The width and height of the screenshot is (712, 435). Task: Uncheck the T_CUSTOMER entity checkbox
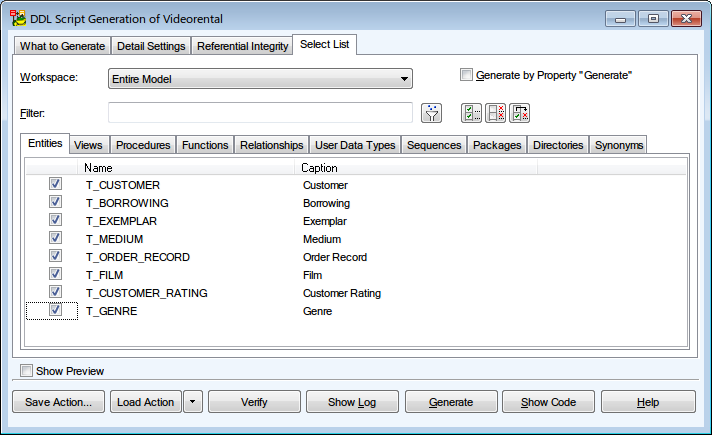[x=55, y=184]
